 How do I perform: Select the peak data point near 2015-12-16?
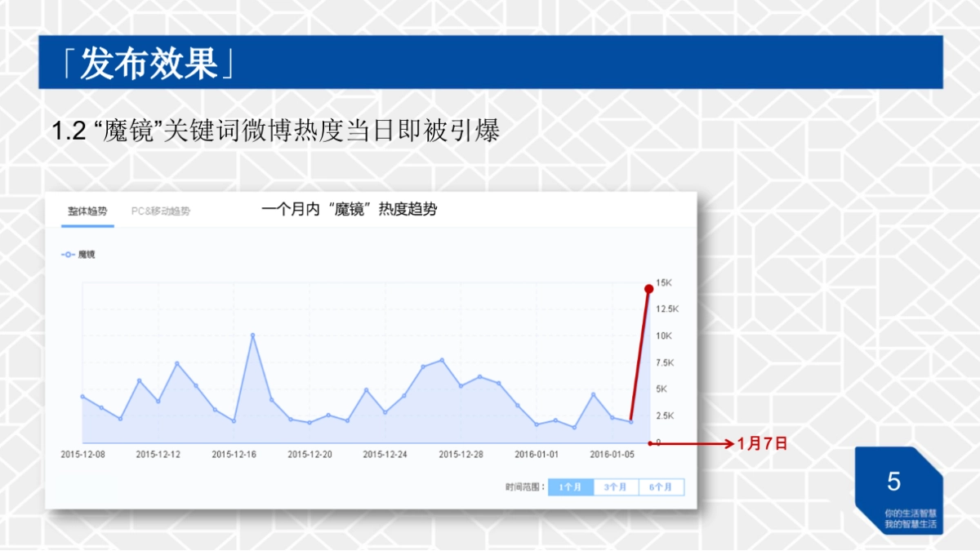[x=252, y=333]
